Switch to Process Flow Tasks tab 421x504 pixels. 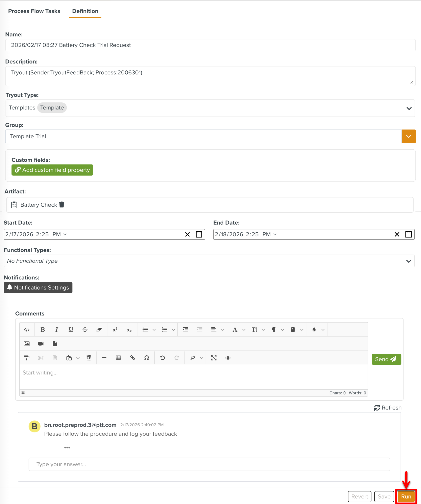[x=34, y=11]
